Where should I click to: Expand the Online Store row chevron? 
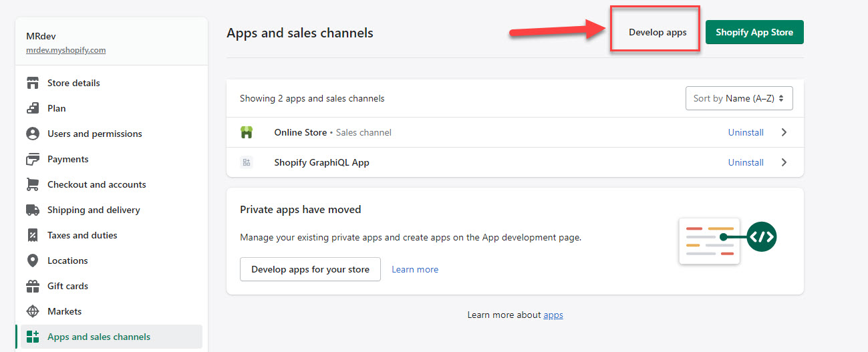(x=784, y=132)
